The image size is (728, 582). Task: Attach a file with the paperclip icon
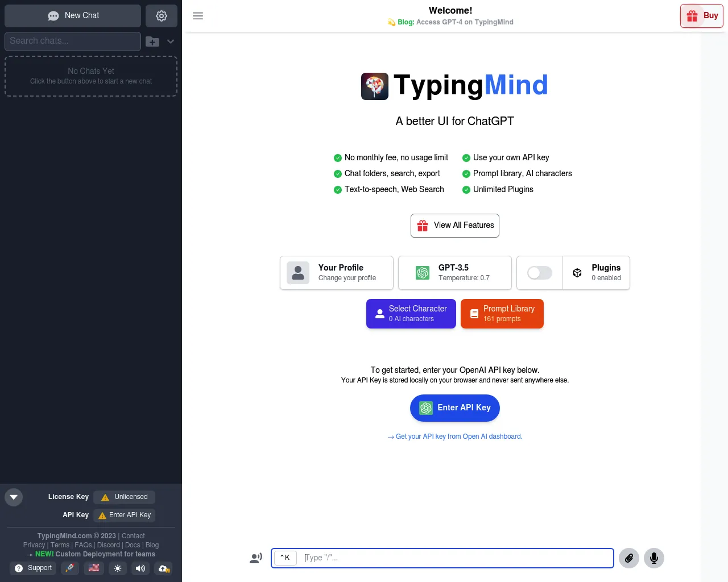[x=629, y=558]
